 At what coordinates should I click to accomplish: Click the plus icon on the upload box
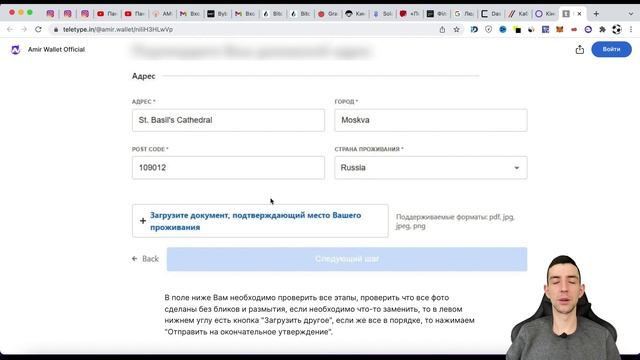point(143,221)
